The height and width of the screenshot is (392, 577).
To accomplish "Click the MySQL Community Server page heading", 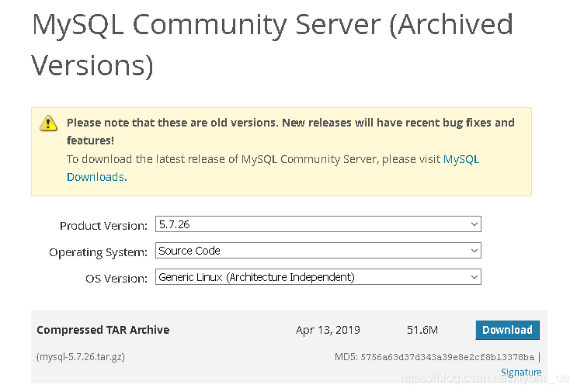I will 273,45.
